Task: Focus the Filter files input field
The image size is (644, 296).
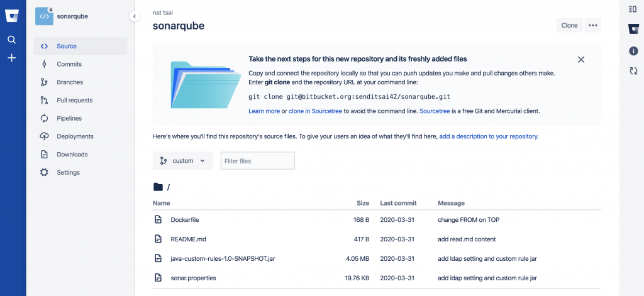Action: click(x=257, y=161)
